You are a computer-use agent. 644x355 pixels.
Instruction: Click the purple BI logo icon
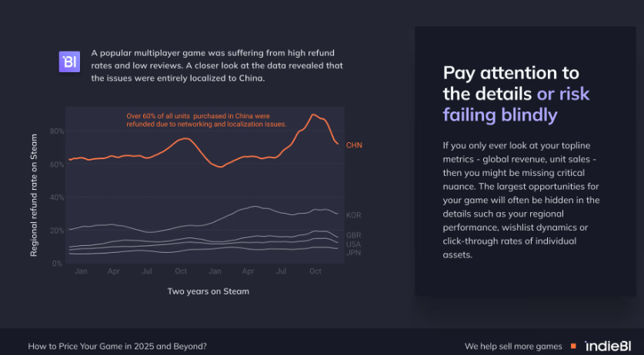pos(69,61)
